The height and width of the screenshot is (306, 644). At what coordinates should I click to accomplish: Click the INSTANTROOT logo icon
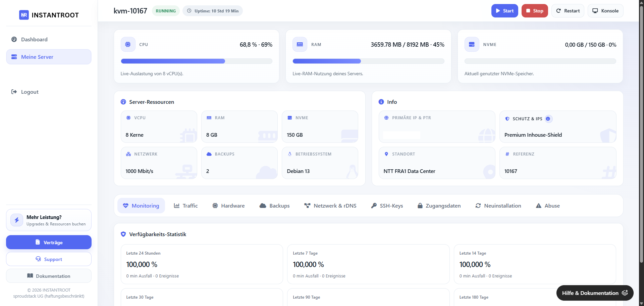24,15
